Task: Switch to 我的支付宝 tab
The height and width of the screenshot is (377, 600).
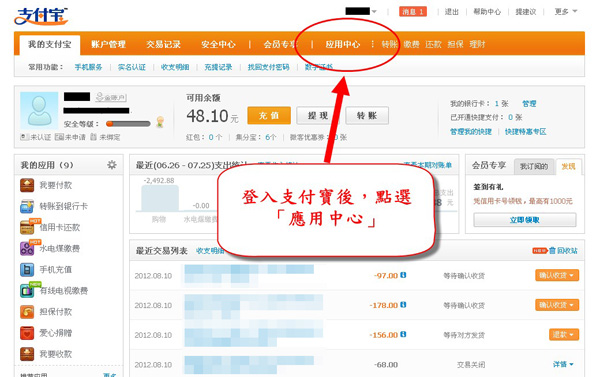Action: 50,44
